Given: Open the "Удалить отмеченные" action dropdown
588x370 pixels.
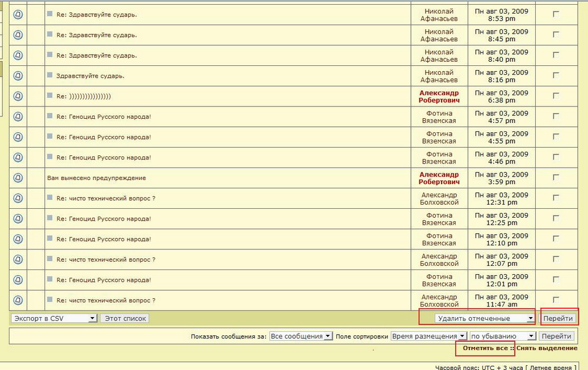Looking at the screenshot, I should 485,318.
